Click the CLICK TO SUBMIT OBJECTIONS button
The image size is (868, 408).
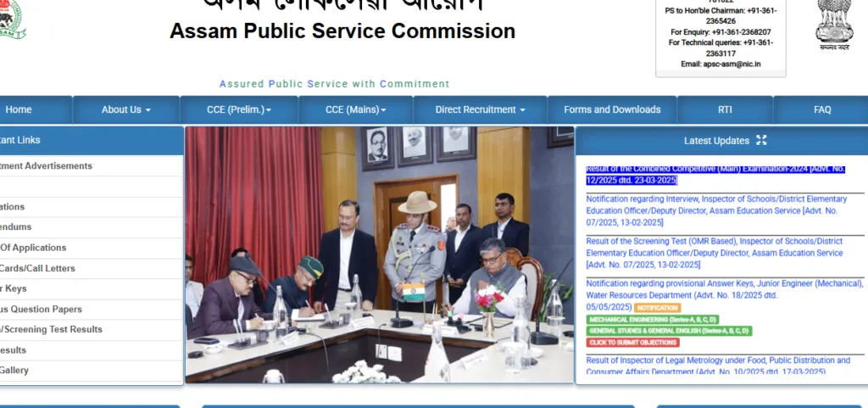point(632,343)
